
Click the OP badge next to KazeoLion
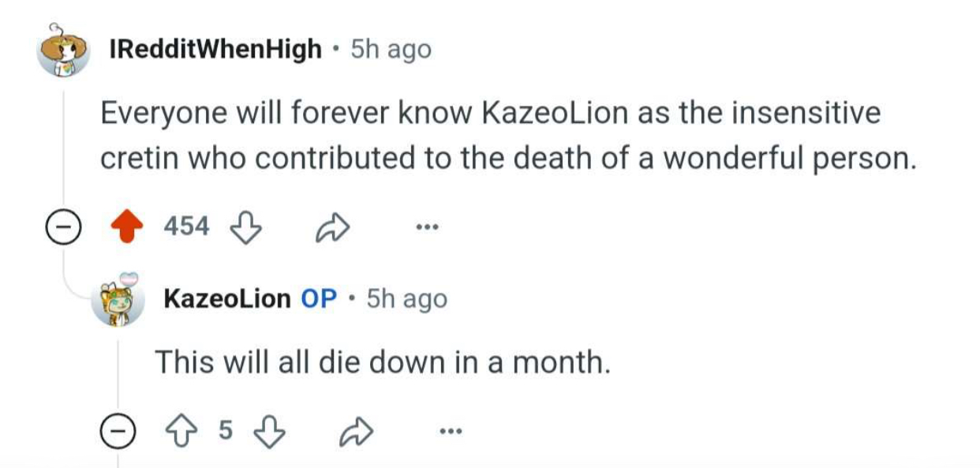(x=320, y=299)
